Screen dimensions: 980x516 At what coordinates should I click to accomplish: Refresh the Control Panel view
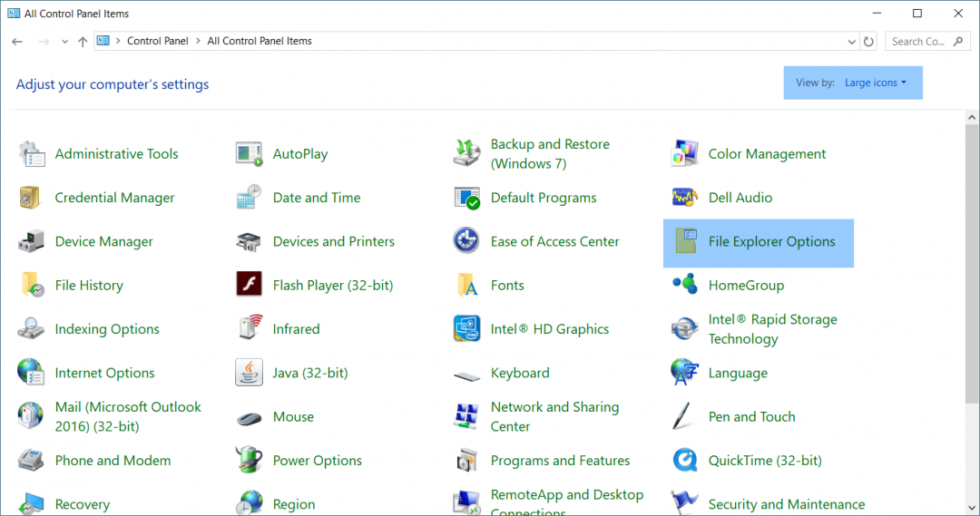(x=868, y=42)
